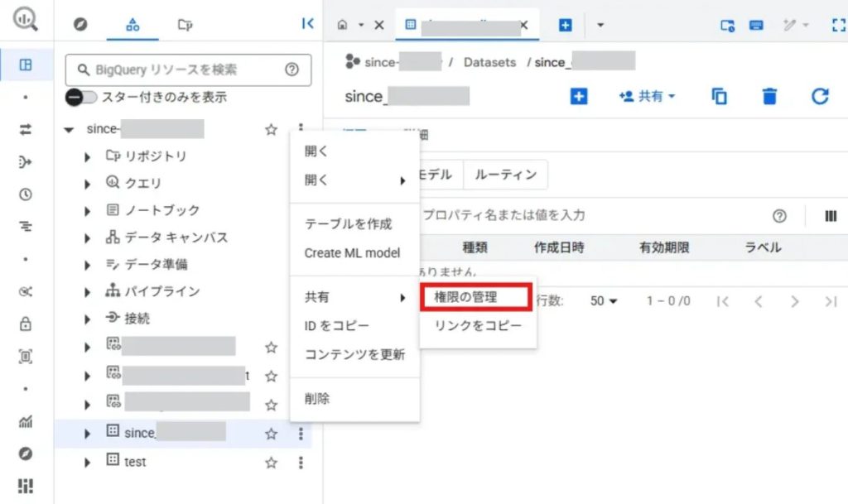The height and width of the screenshot is (504, 848).
Task: Click the delete dataset trash icon
Action: [x=769, y=97]
